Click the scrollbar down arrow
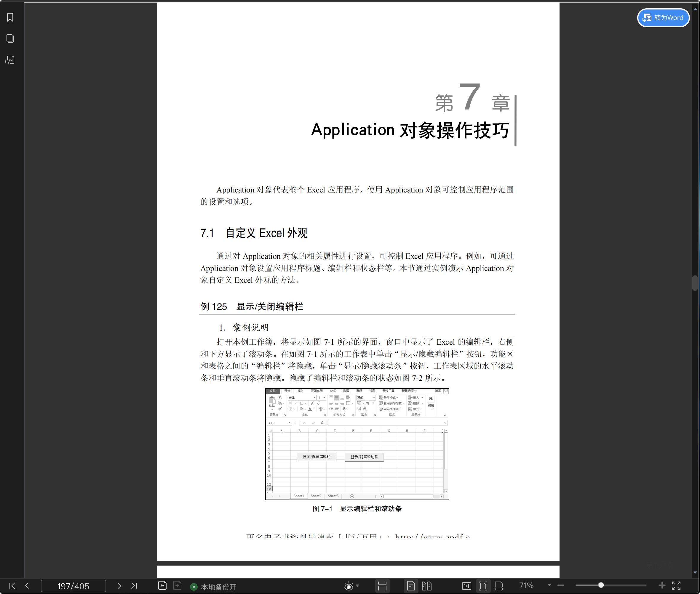The width and height of the screenshot is (700, 594). point(695,572)
